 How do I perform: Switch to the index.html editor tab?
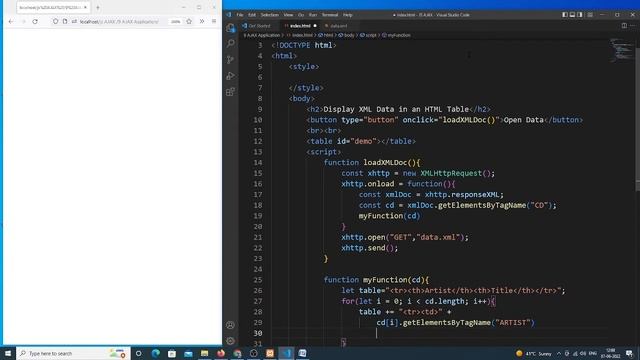pyautogui.click(x=300, y=26)
